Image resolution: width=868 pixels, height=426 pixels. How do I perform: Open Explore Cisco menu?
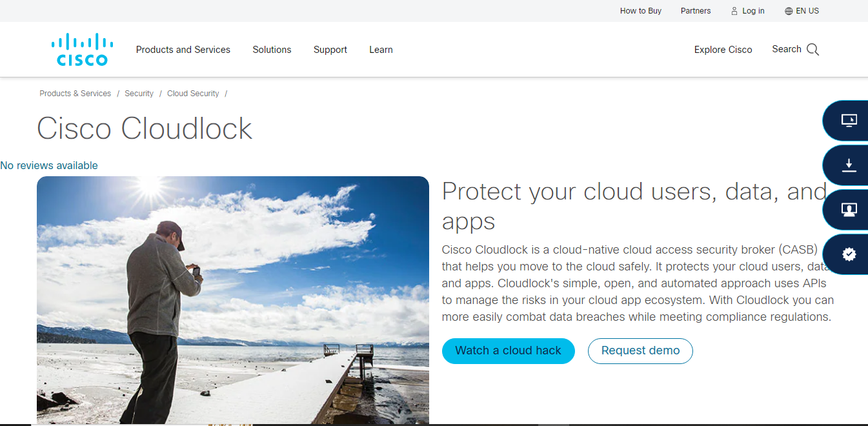pos(723,50)
